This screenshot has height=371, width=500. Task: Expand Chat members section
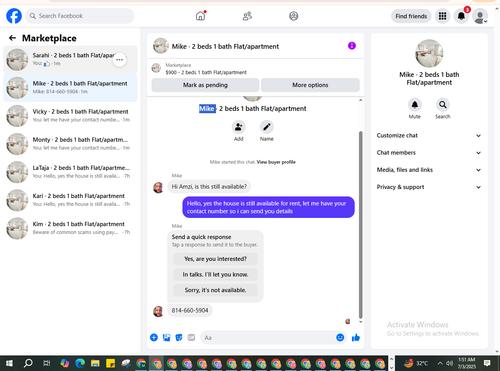(429, 153)
